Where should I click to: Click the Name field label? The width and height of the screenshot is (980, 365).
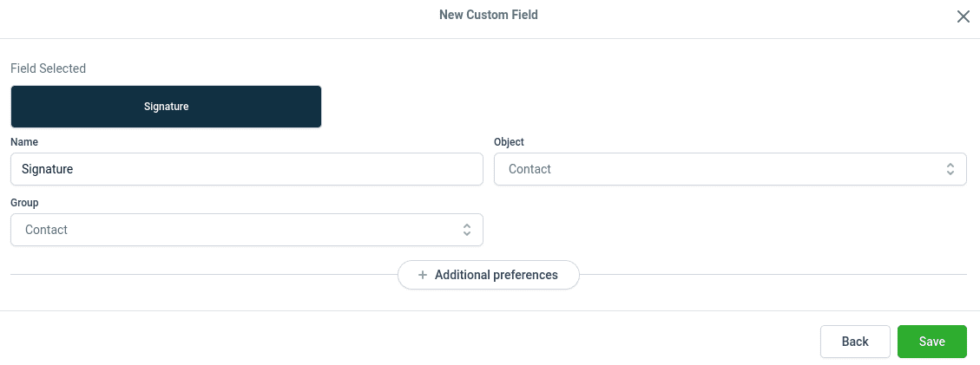[24, 141]
